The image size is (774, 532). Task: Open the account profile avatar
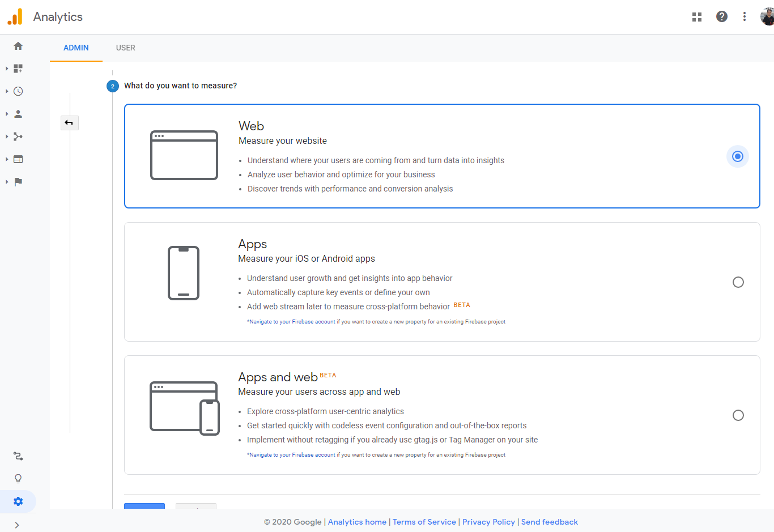click(x=767, y=17)
